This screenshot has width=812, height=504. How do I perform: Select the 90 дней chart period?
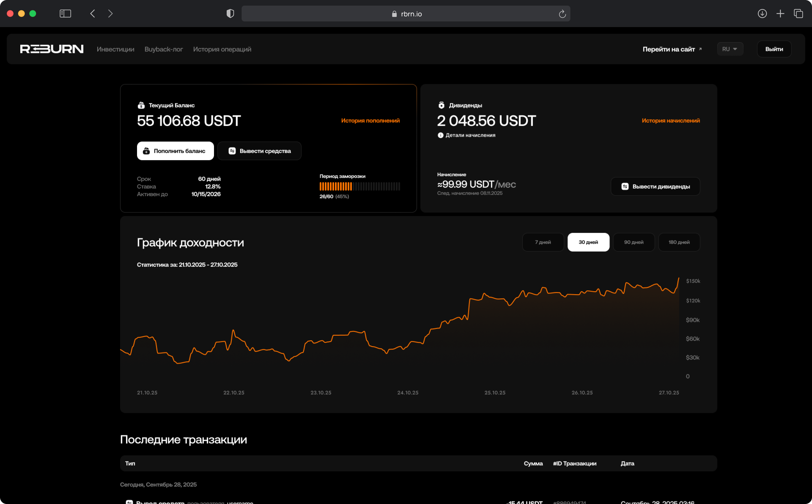(x=634, y=242)
